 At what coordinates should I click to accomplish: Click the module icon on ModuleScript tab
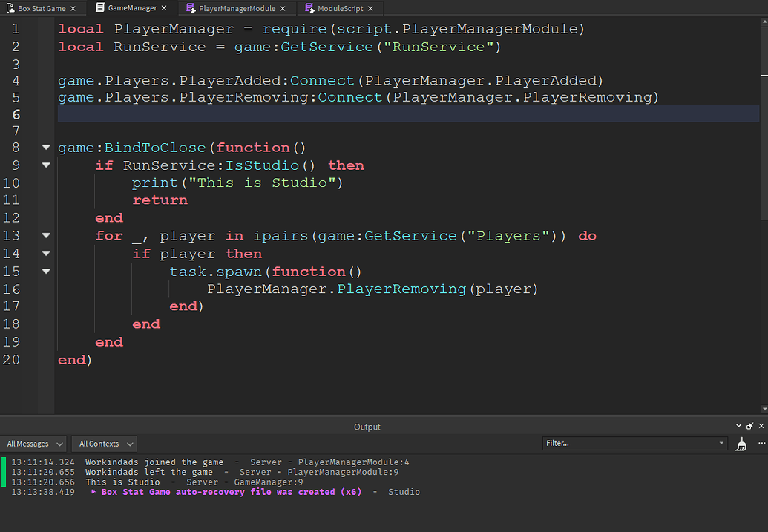(x=309, y=8)
